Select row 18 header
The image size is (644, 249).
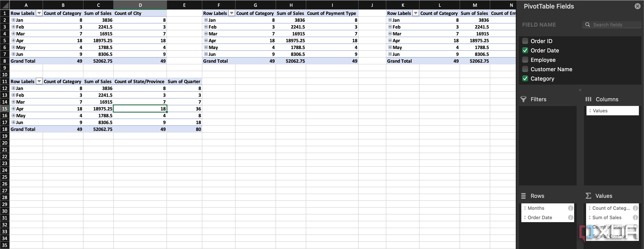pos(4,129)
